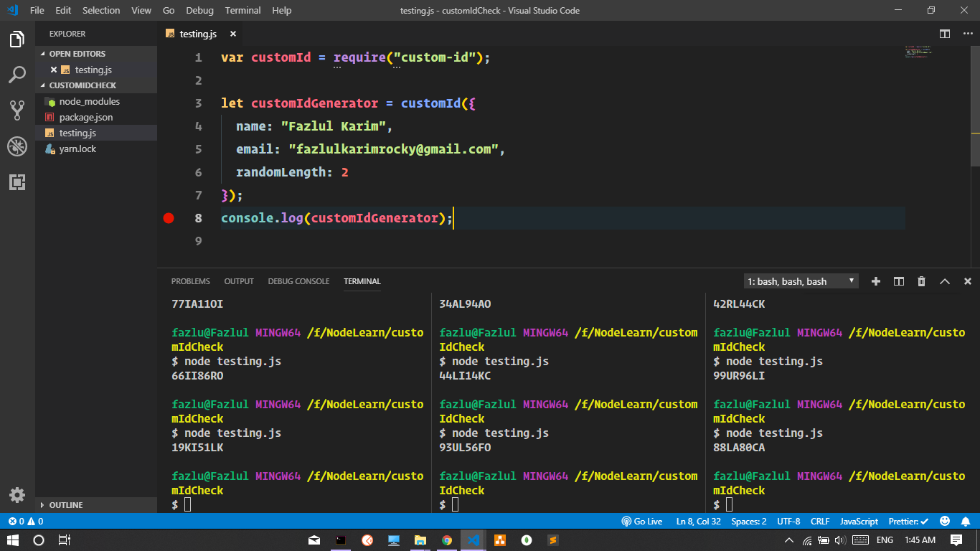Image resolution: width=980 pixels, height=551 pixels.
Task: Click the Manage gear icon
Action: point(17,494)
